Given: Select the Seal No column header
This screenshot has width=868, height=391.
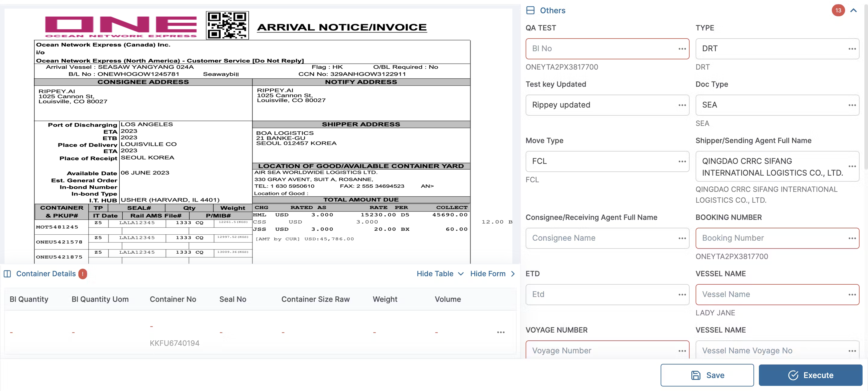Looking at the screenshot, I should (x=232, y=299).
